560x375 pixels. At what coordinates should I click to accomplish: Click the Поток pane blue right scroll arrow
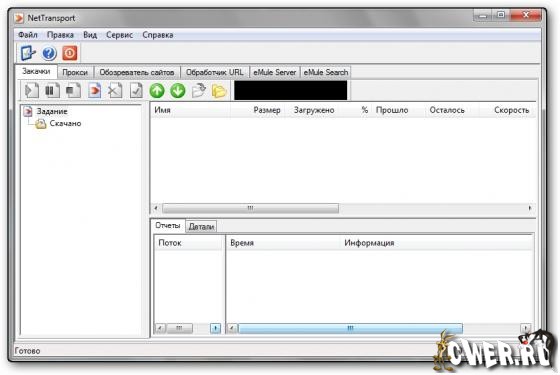click(215, 328)
